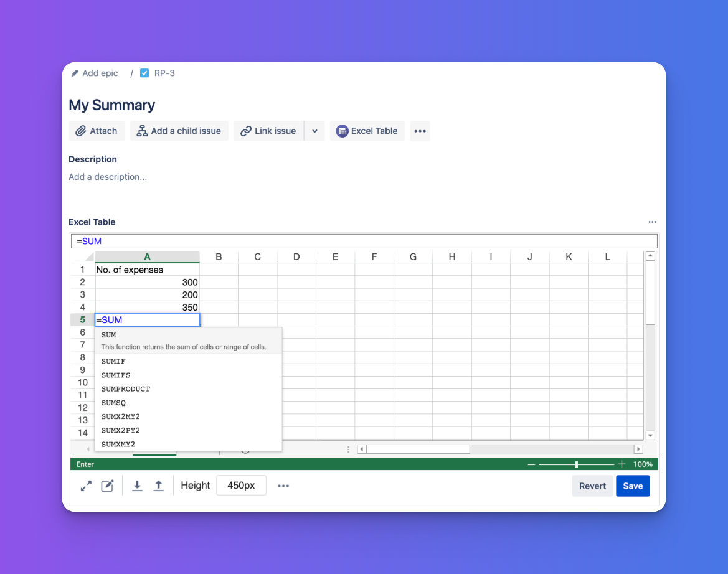The height and width of the screenshot is (574, 728).
Task: Click the Attach button
Action: coord(97,131)
